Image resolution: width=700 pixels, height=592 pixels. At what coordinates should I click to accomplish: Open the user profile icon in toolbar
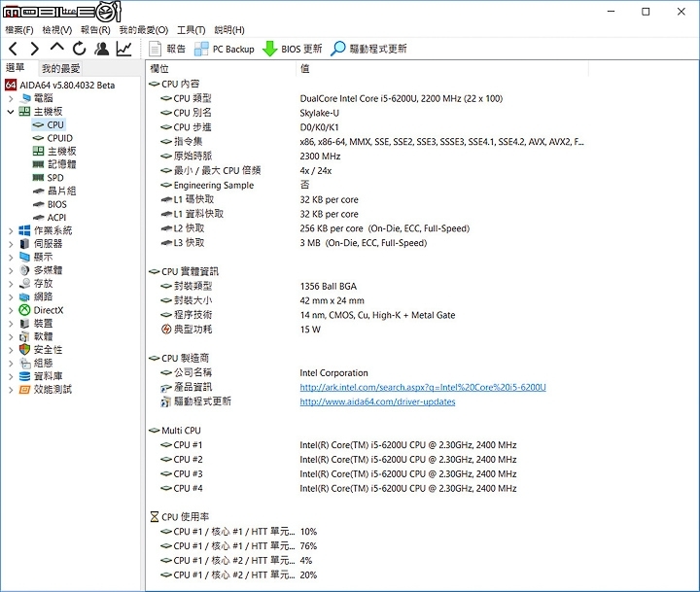point(102,49)
